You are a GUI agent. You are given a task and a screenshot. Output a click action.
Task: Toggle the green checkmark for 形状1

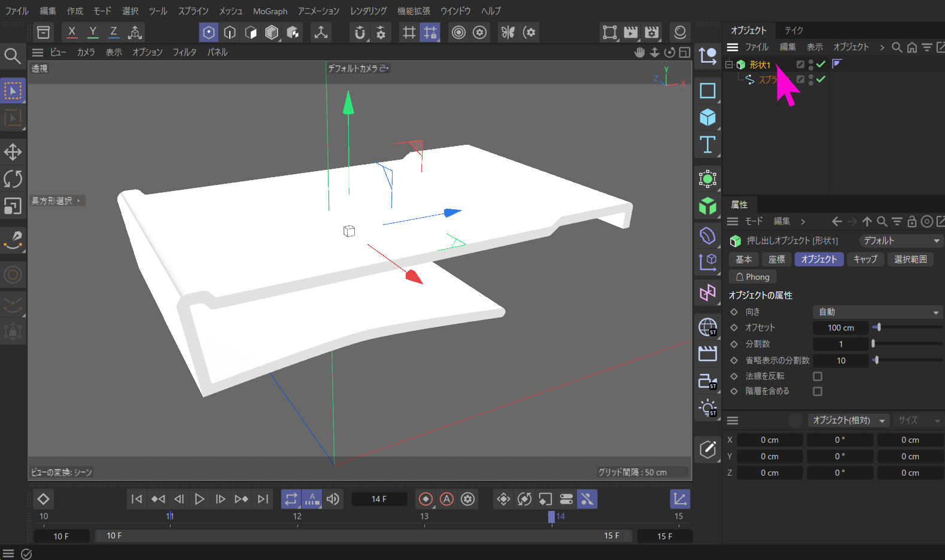(x=821, y=64)
